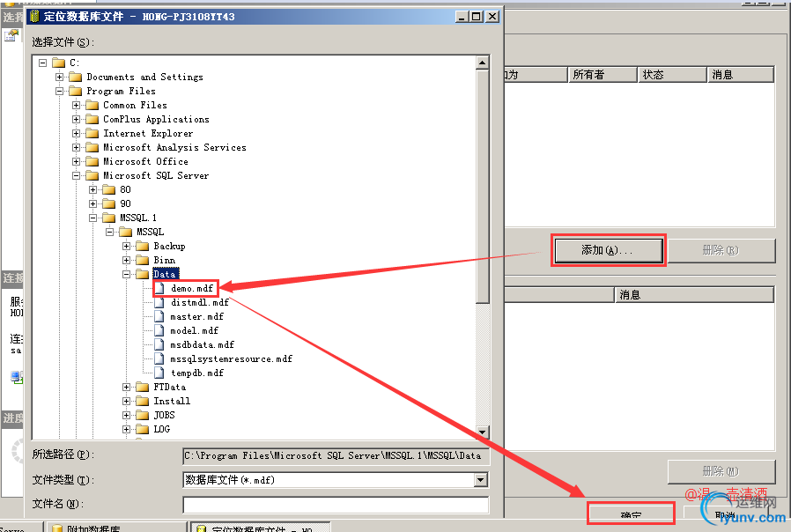
Task: Collapse the Program Files node
Action: (x=60, y=92)
